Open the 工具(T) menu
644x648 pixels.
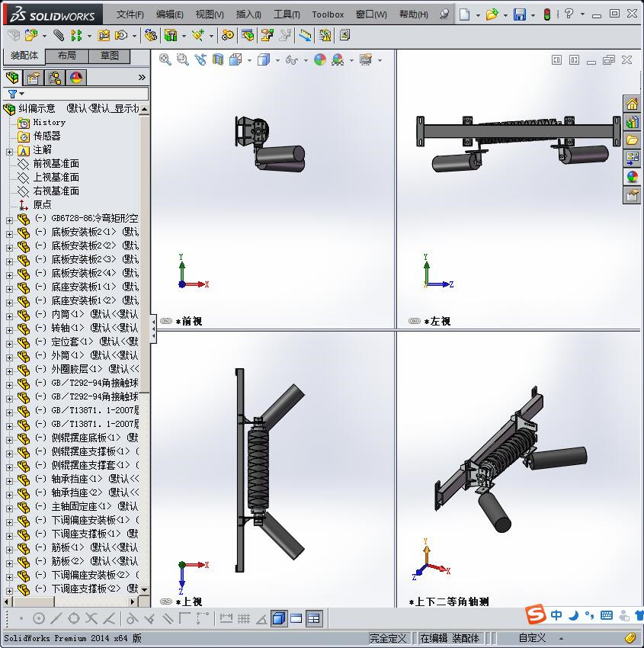[x=287, y=14]
